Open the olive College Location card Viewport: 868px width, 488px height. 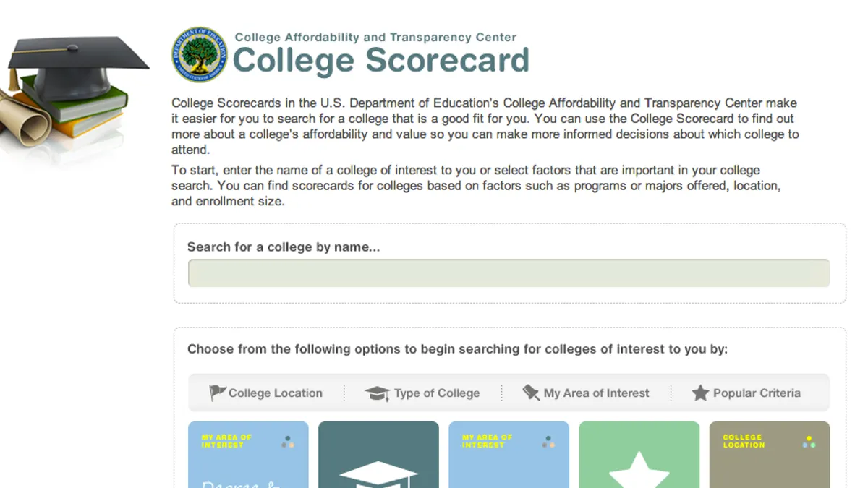tap(769, 455)
